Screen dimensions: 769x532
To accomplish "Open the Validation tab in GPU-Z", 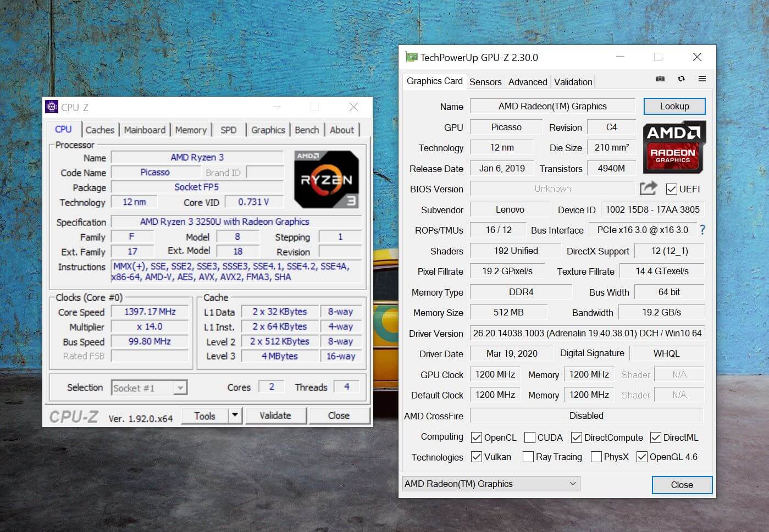I will click(x=573, y=82).
